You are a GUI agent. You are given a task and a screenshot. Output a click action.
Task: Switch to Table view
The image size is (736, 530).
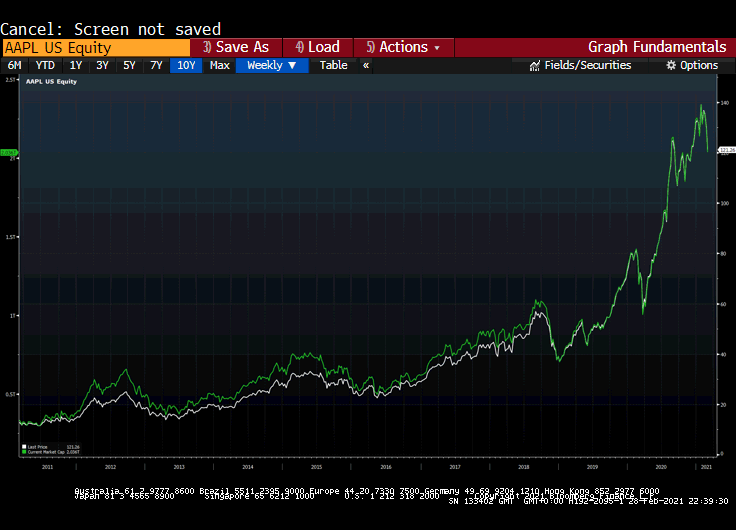[333, 65]
